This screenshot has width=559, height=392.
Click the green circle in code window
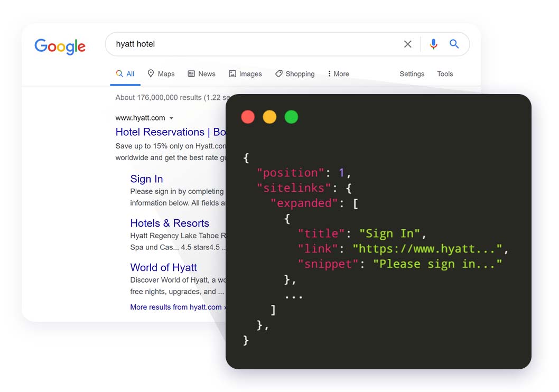(291, 117)
